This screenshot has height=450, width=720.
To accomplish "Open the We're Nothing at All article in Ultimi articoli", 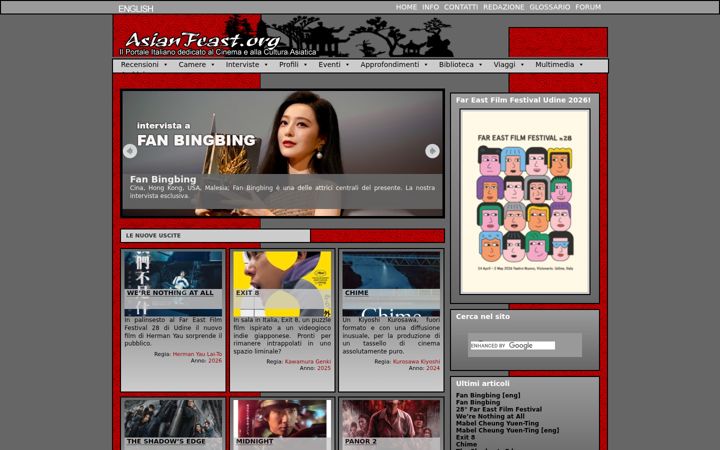I will [x=490, y=416].
